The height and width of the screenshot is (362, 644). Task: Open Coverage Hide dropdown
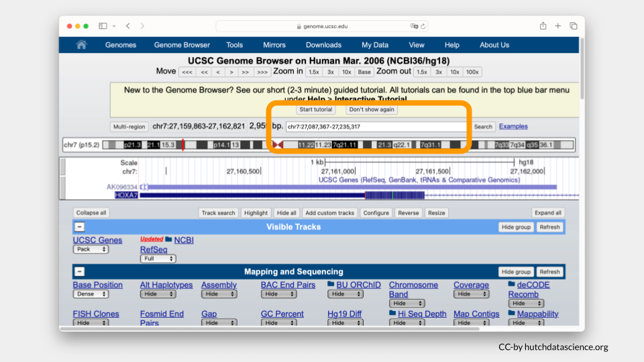tap(472, 294)
